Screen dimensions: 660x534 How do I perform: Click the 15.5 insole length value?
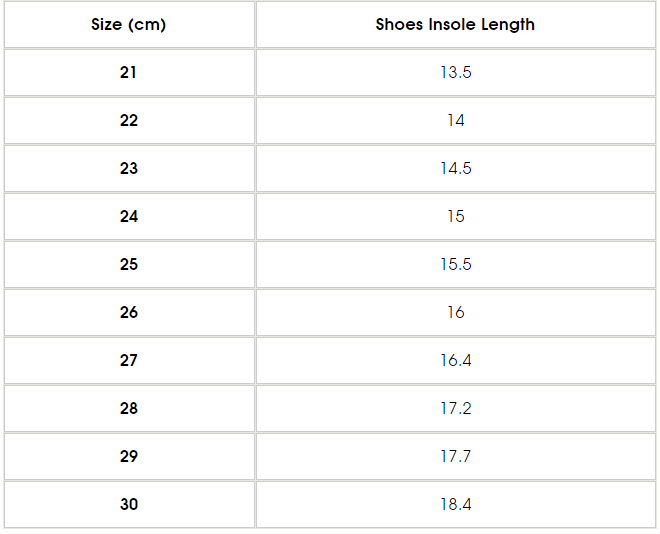click(455, 264)
